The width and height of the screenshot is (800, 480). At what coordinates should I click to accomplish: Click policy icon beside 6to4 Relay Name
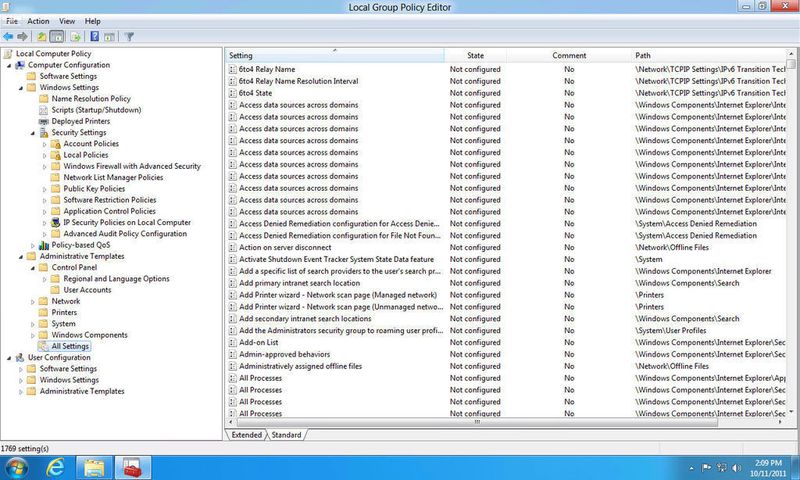233,69
